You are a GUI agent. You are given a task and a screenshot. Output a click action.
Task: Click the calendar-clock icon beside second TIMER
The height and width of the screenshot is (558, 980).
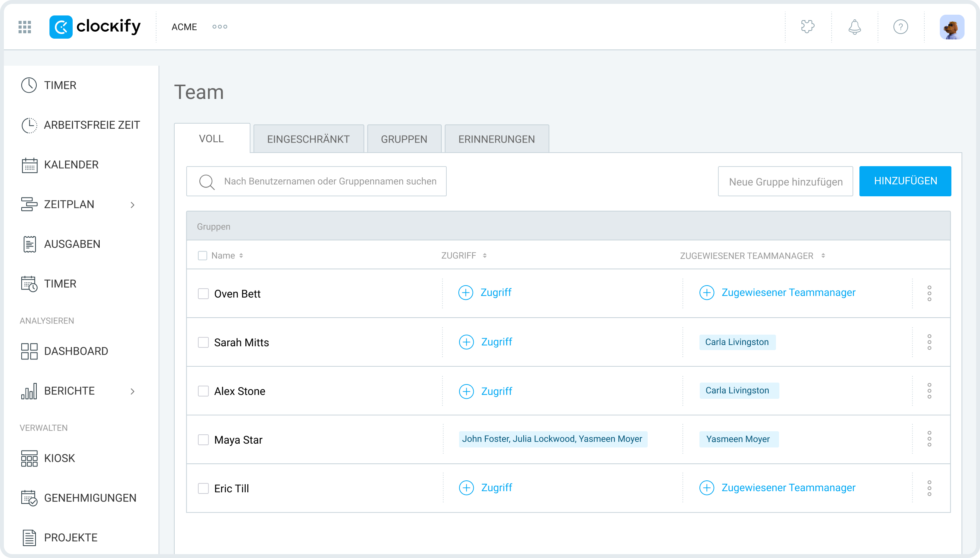tap(29, 284)
